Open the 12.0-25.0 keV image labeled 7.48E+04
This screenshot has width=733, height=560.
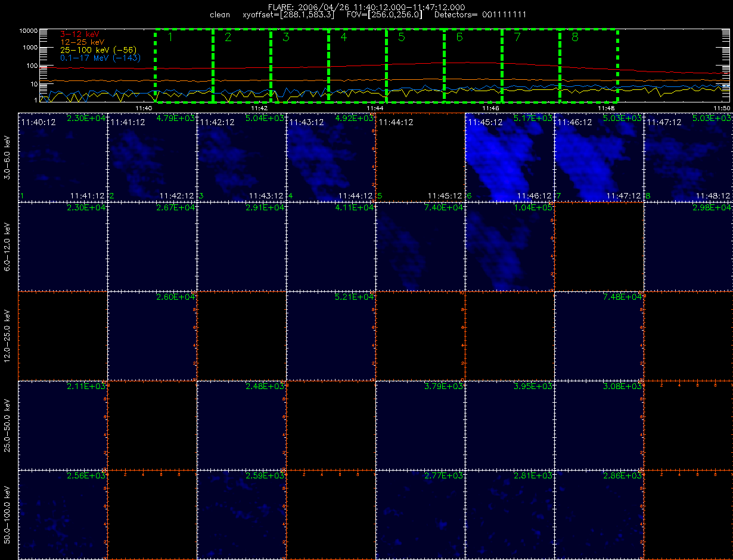[599, 335]
